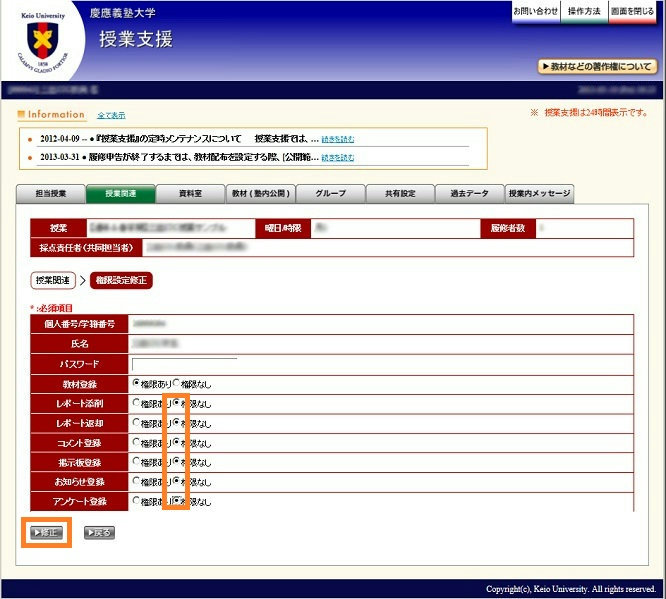Open 続きを読む for 2013-03-31 notice
The height and width of the screenshot is (599, 666).
point(337,158)
